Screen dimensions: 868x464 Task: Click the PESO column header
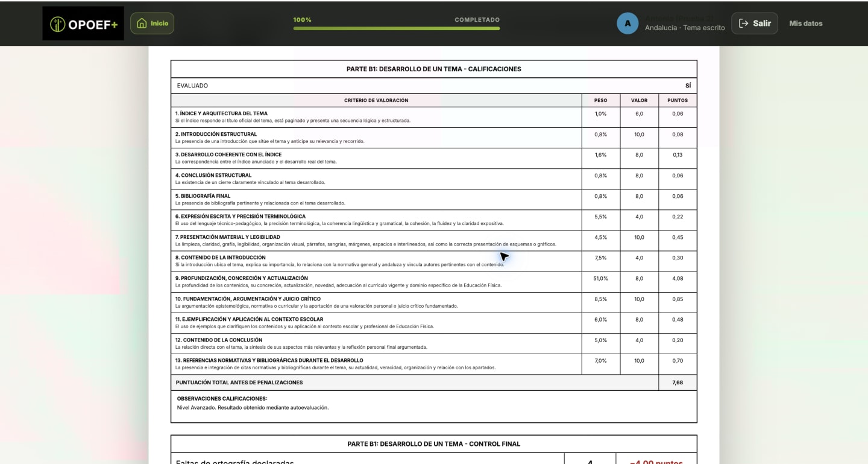click(600, 100)
